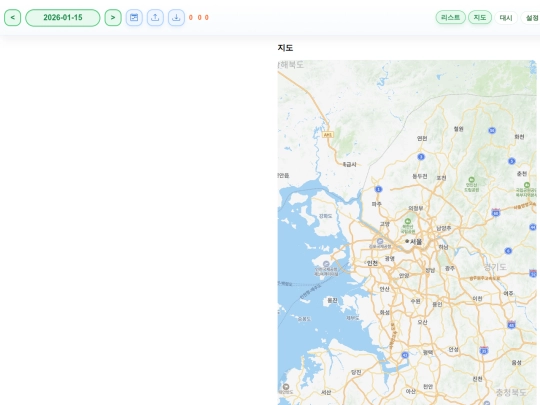Click the green park icon north of 서울
This screenshot has width=540, height=405.
click(408, 221)
